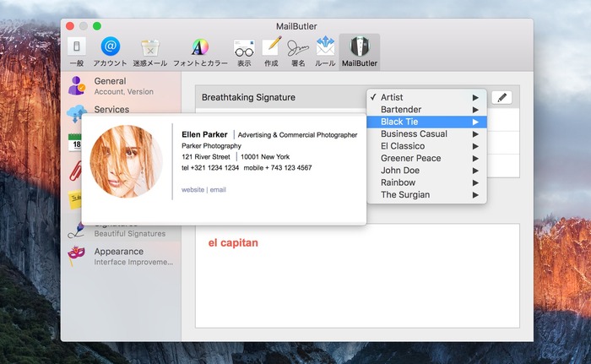Click the el capitan signature text
The width and height of the screenshot is (591, 364).
point(233,242)
